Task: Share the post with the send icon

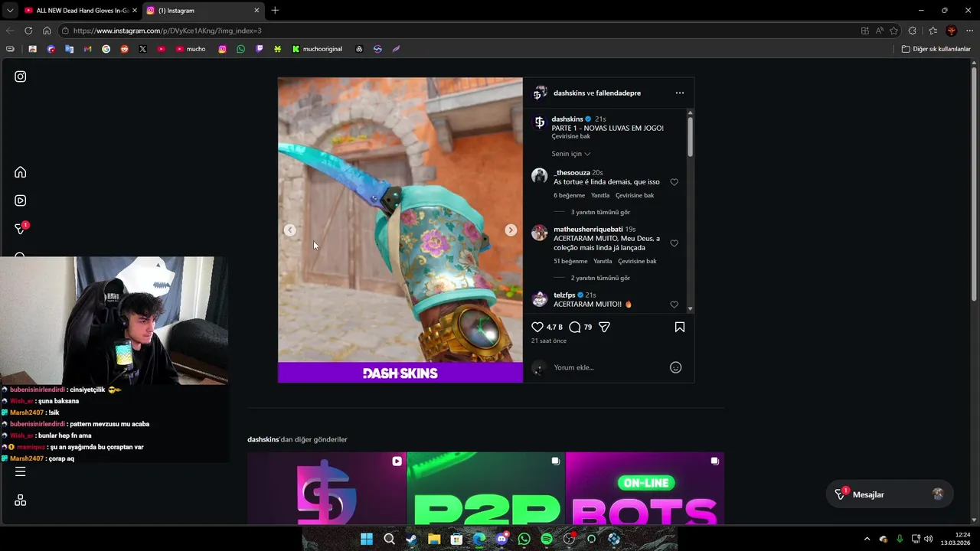Action: click(604, 327)
